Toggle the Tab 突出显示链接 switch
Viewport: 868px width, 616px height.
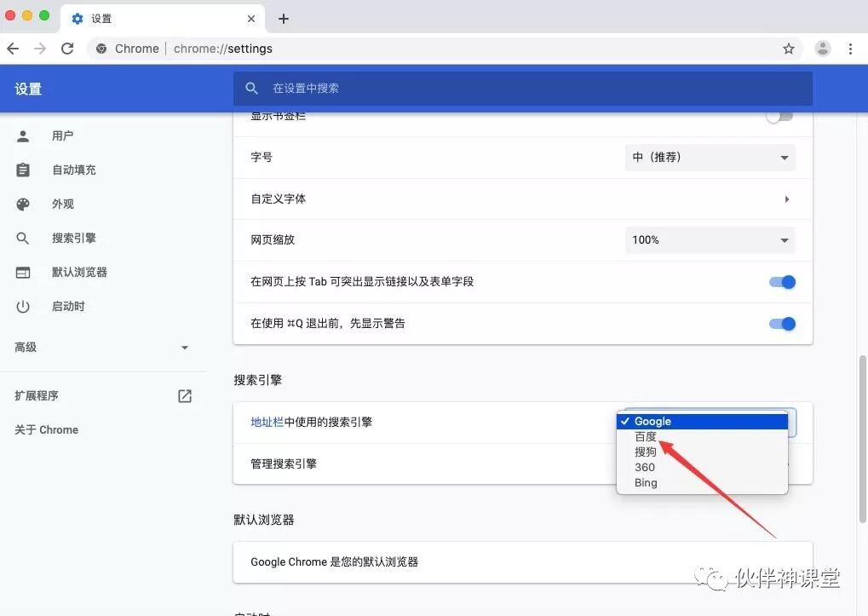click(x=782, y=282)
